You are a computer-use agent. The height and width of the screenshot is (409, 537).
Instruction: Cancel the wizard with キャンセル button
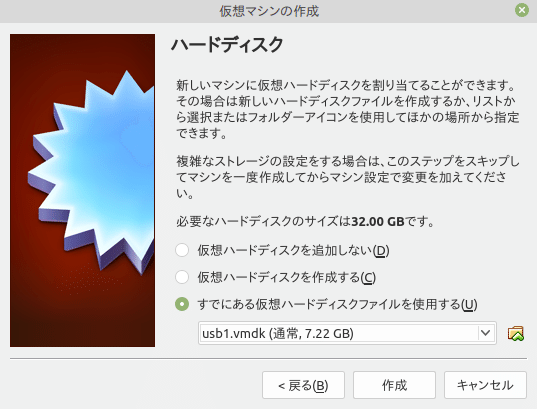click(485, 385)
